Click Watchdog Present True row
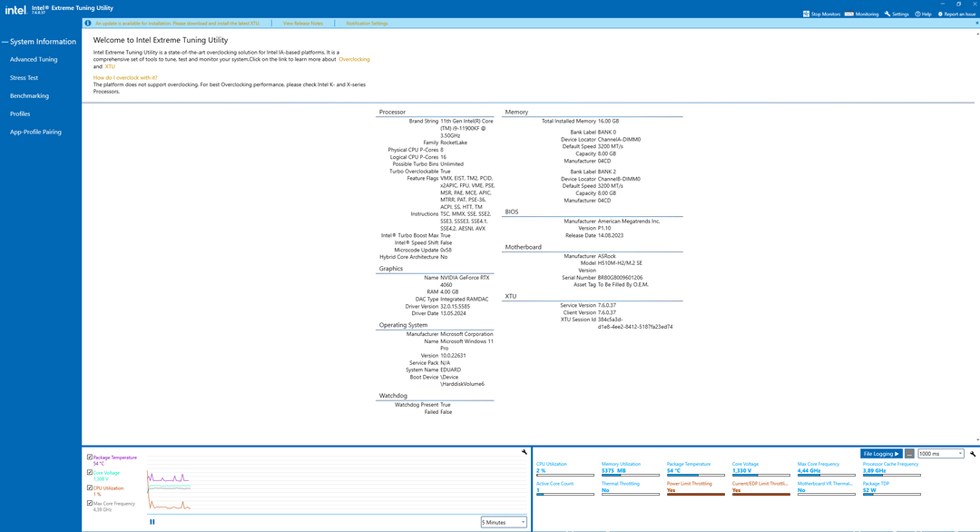Image resolution: width=980 pixels, height=532 pixels. (423, 405)
